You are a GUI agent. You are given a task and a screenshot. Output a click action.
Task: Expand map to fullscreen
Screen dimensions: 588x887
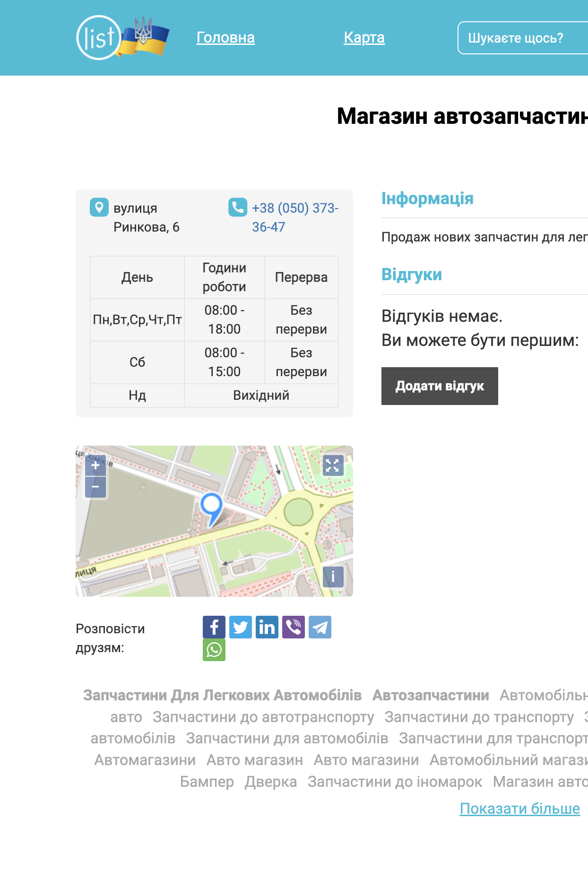click(x=333, y=465)
